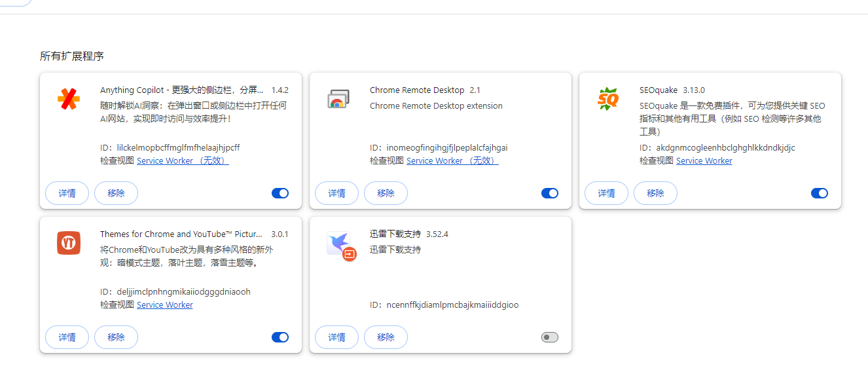The height and width of the screenshot is (387, 868).
Task: Click the SEOquake description paragraph
Action: (732, 119)
